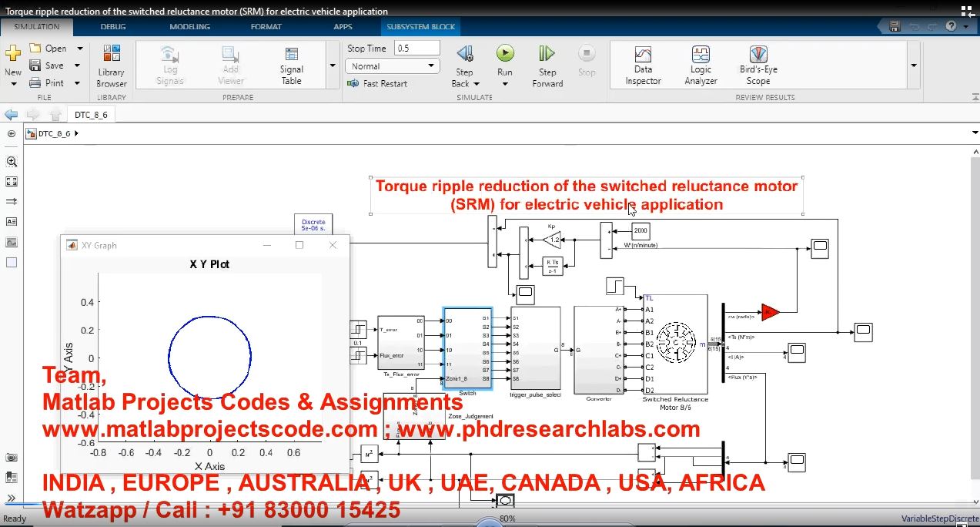Image resolution: width=980 pixels, height=527 pixels.
Task: Click the Area box tool in the left palette
Action: click(x=11, y=262)
